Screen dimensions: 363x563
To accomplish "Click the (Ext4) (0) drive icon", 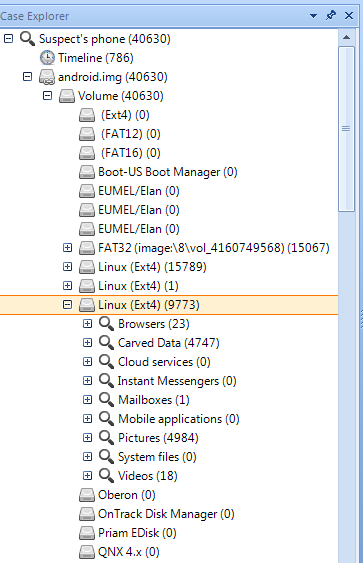I will click(x=87, y=115).
